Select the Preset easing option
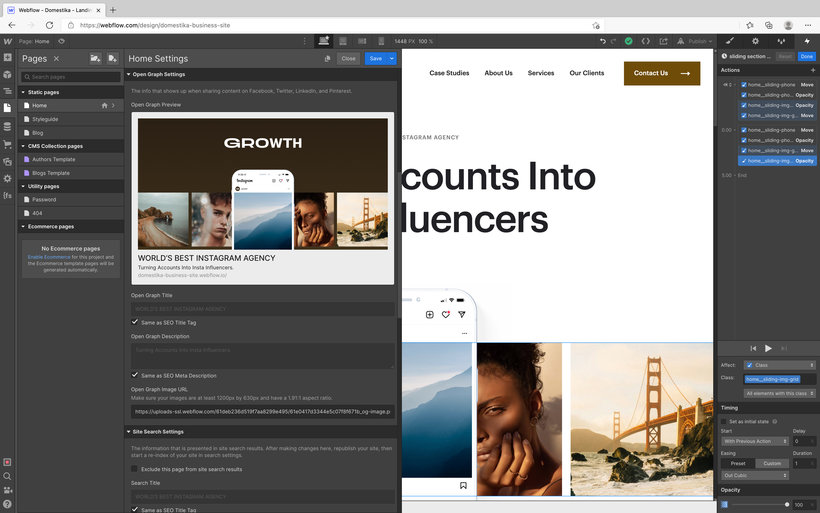This screenshot has height=513, width=820. pyautogui.click(x=738, y=463)
